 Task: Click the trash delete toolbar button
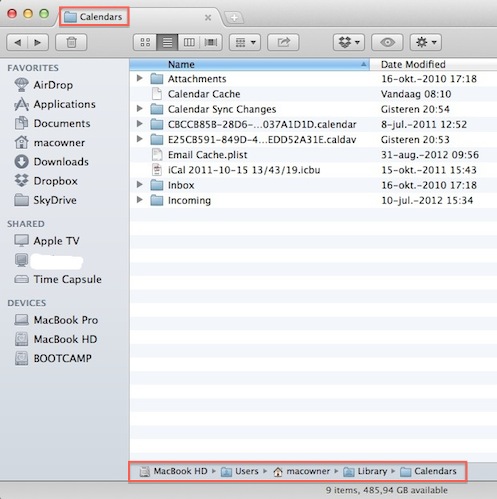71,42
